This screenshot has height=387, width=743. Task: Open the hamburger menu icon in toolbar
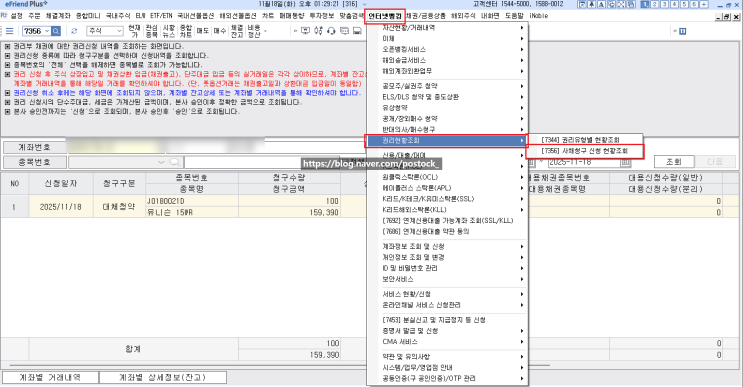tap(9, 31)
